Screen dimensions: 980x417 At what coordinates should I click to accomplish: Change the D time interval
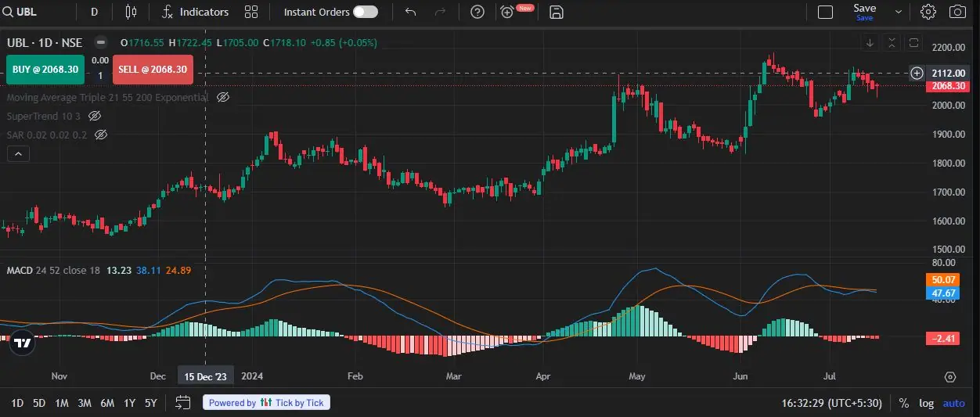95,12
